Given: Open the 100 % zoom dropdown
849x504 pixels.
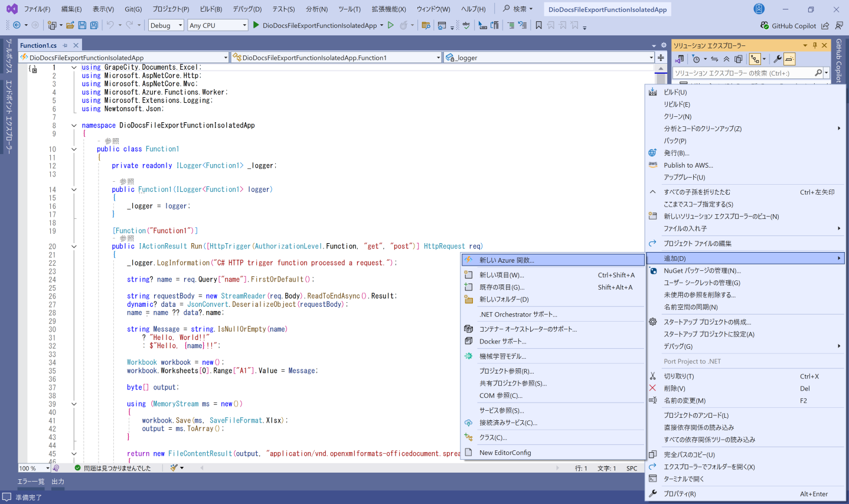Looking at the screenshot, I should coord(34,468).
